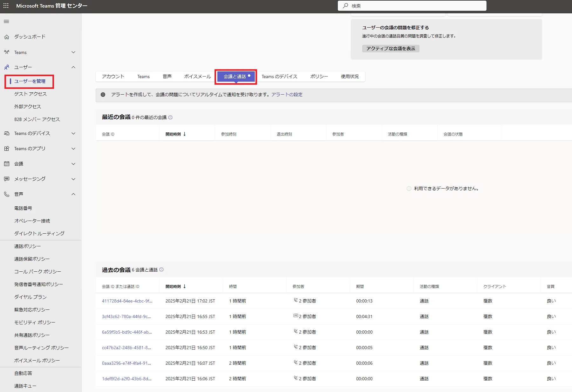Click the メッセージング chat icon
The image size is (572, 392).
pos(7,179)
